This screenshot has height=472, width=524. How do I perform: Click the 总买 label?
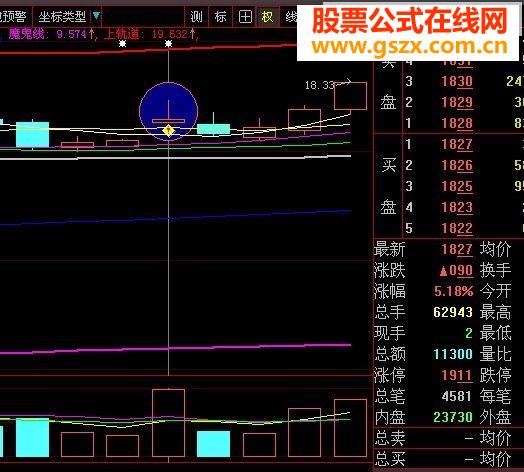coord(390,459)
